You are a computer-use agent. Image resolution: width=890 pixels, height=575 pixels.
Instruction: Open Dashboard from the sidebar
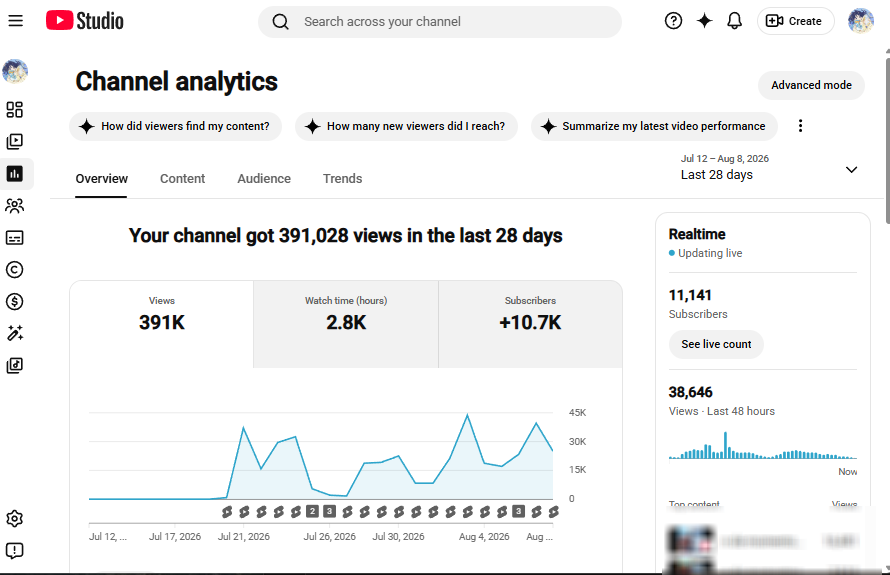pos(15,110)
